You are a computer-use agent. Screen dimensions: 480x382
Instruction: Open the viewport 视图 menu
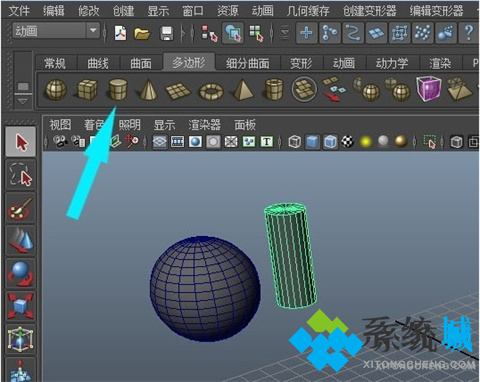click(60, 125)
